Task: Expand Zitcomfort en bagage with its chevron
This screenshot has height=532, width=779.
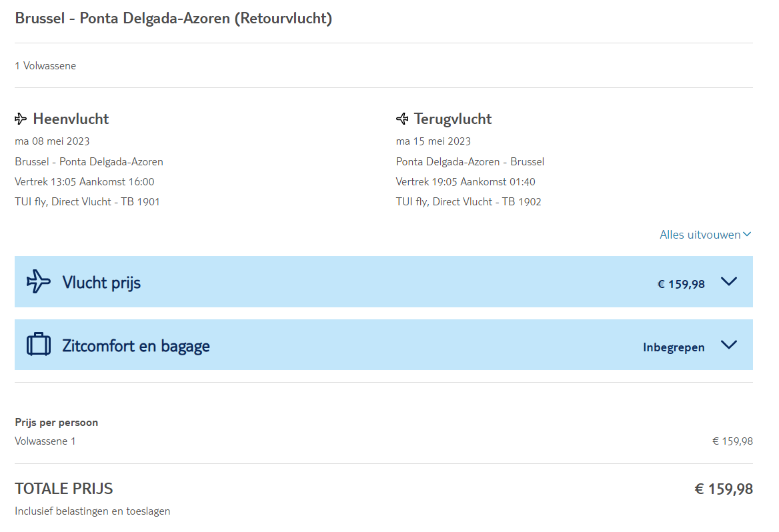Action: click(x=729, y=345)
